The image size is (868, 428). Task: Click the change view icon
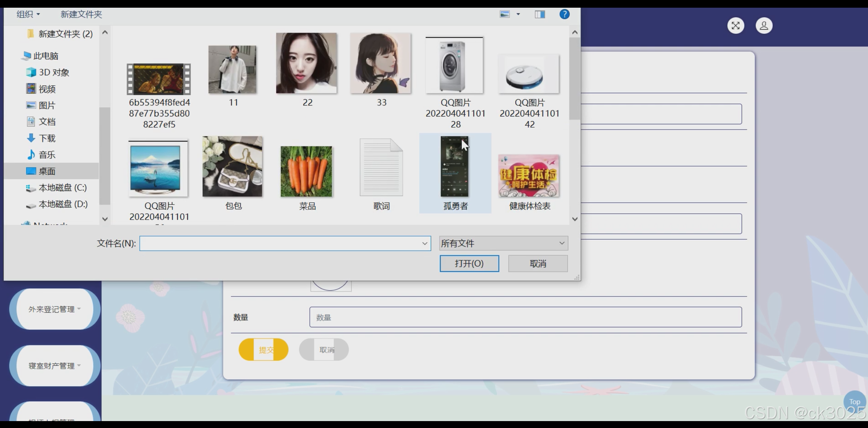pos(505,14)
